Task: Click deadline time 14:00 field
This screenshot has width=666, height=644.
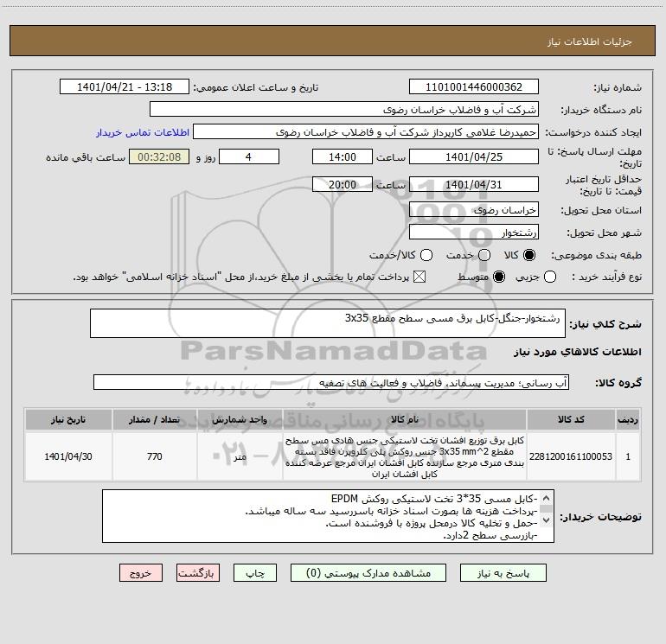Action: 343,156
